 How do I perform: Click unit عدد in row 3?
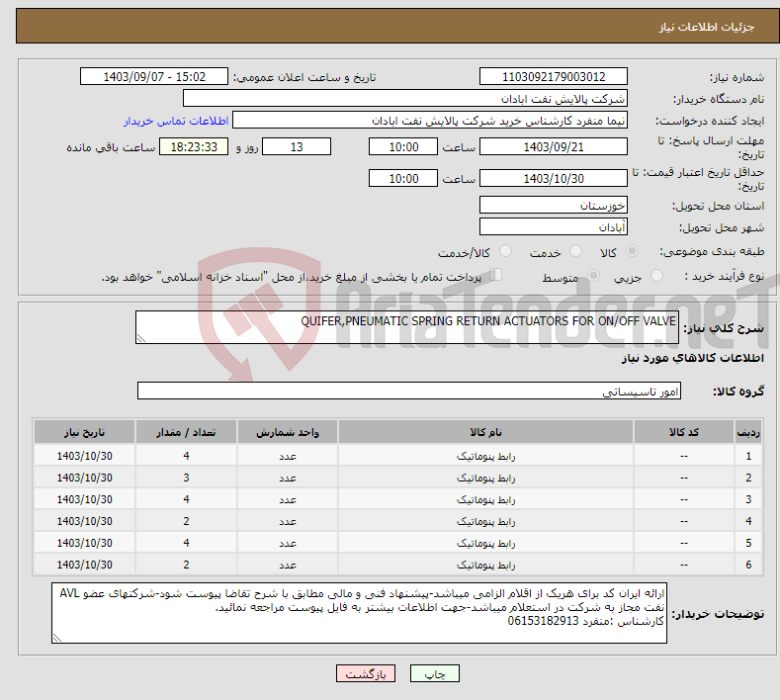coord(288,499)
